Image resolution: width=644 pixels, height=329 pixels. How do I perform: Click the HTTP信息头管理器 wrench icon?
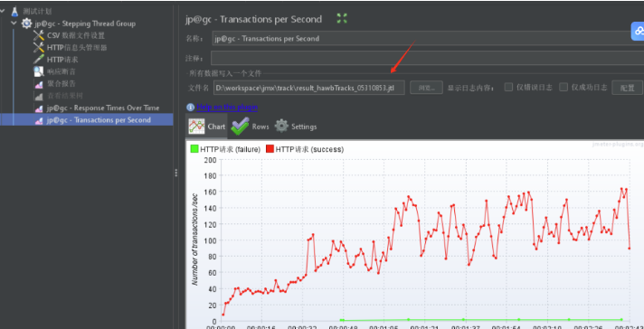(x=39, y=47)
